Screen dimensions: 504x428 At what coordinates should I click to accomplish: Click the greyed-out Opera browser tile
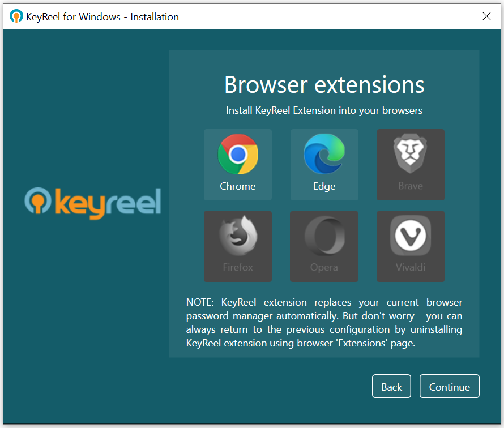click(324, 246)
